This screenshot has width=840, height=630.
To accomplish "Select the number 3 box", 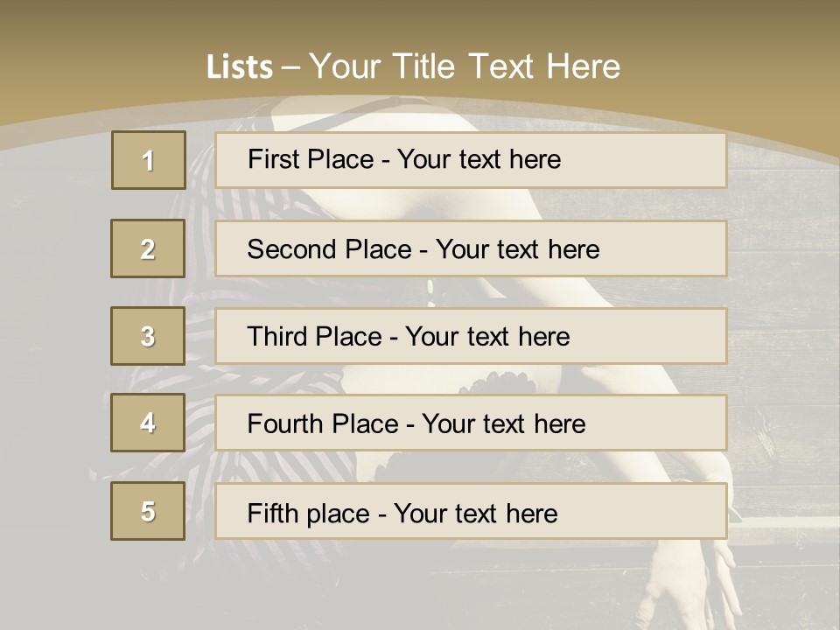I will [148, 336].
